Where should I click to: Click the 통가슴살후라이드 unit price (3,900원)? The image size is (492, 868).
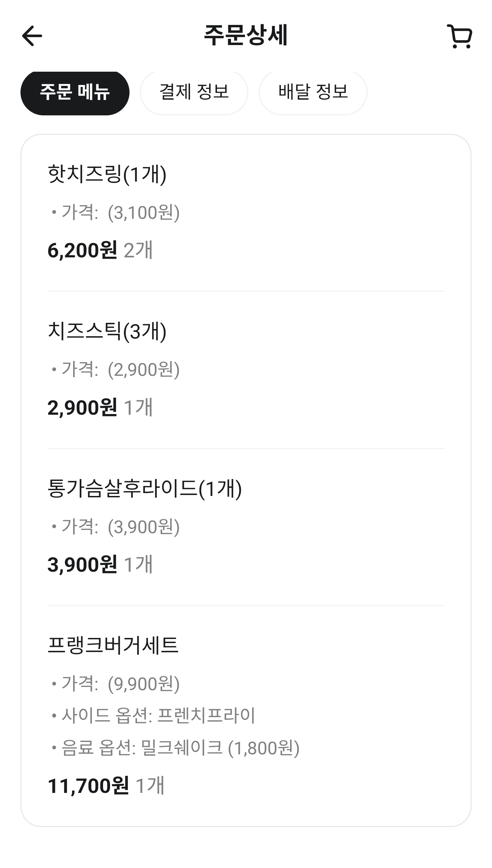(x=143, y=526)
